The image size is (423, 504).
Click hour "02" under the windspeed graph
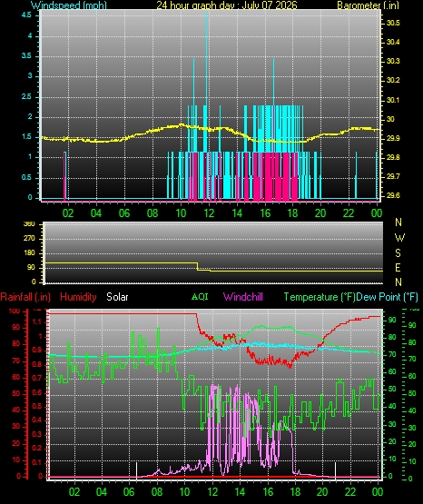pos(68,213)
